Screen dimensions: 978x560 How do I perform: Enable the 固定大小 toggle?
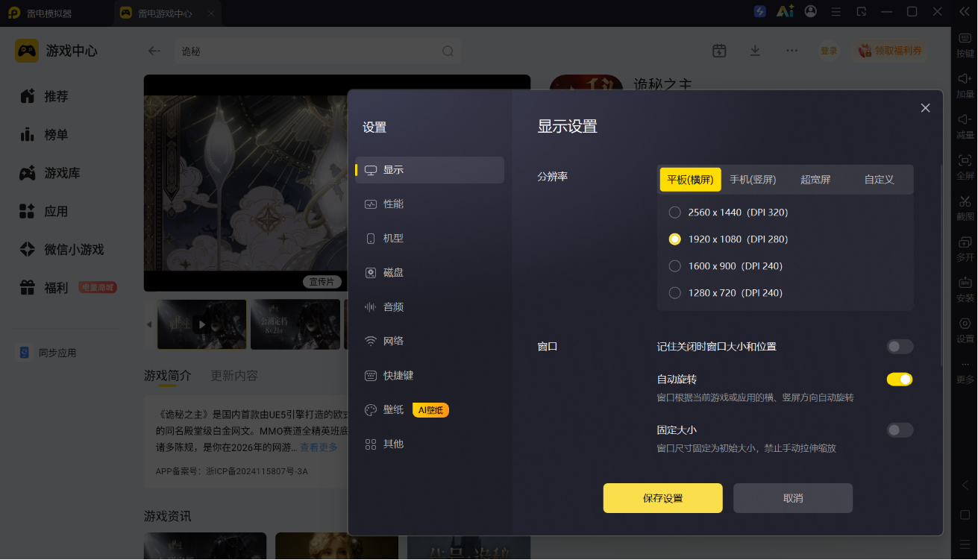point(900,430)
